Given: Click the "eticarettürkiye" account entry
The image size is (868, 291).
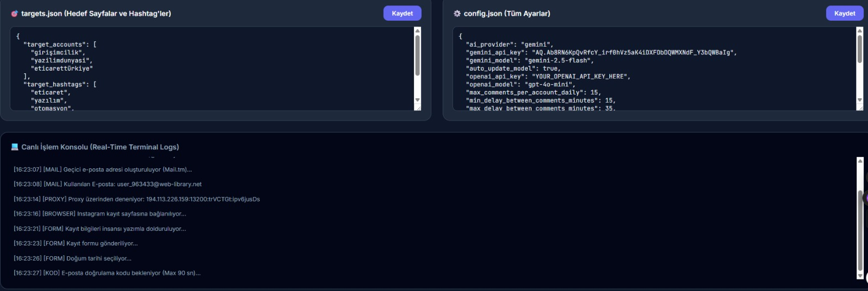Looking at the screenshot, I should tap(62, 68).
